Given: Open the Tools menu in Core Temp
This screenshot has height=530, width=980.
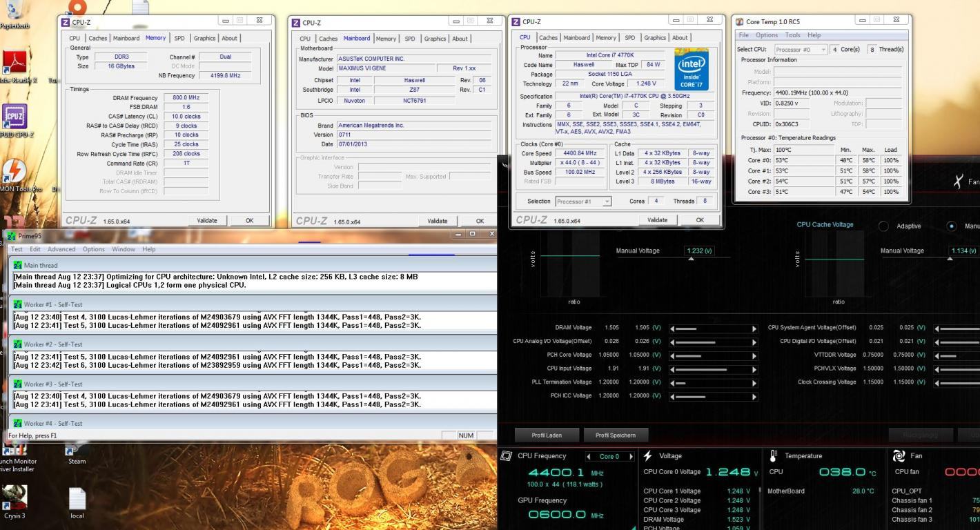Looking at the screenshot, I should pos(793,35).
